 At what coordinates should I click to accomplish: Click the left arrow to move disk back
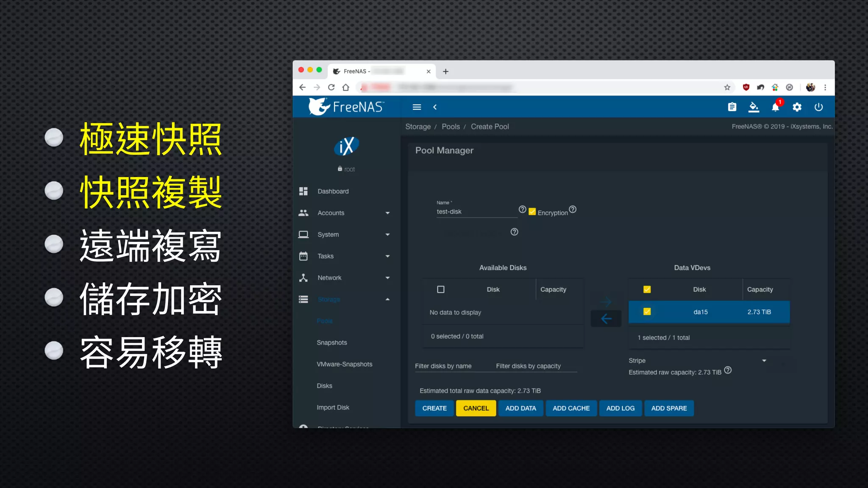click(x=606, y=319)
